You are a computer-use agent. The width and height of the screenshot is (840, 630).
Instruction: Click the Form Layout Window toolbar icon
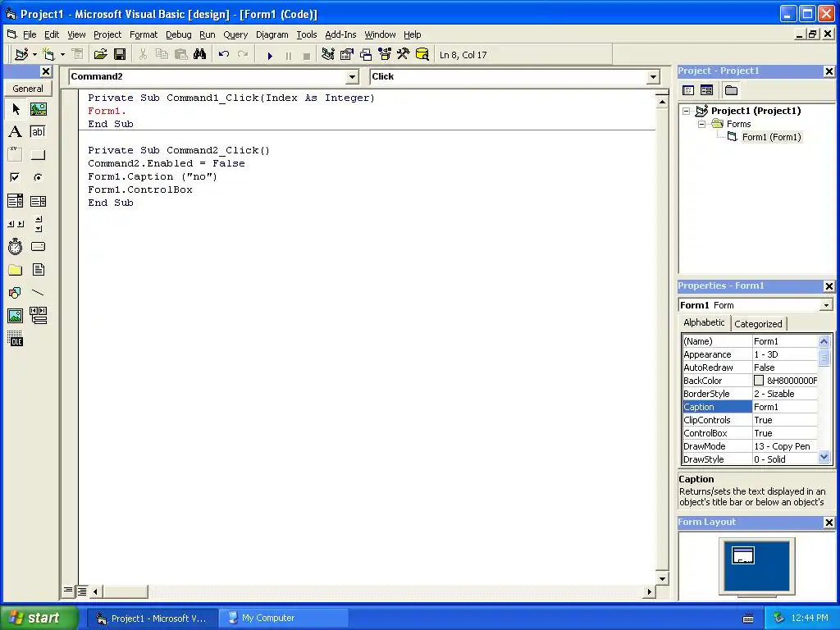[x=366, y=54]
